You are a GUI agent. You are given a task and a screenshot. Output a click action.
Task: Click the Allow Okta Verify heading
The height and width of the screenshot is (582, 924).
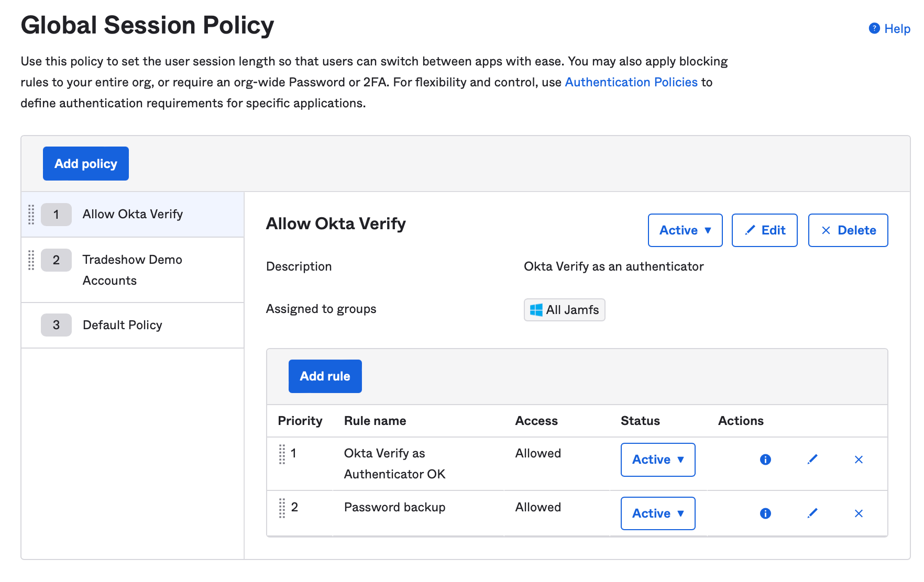click(x=336, y=223)
